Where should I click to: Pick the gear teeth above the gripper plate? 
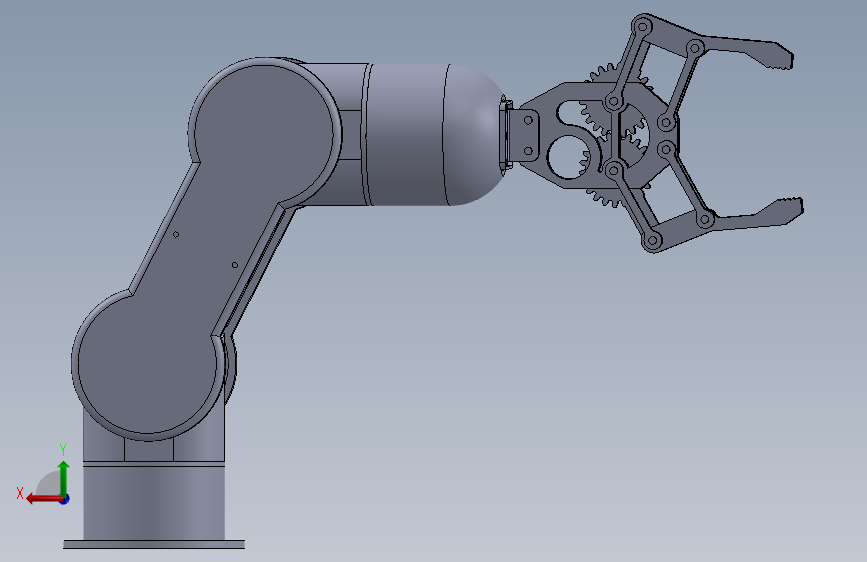tap(605, 72)
